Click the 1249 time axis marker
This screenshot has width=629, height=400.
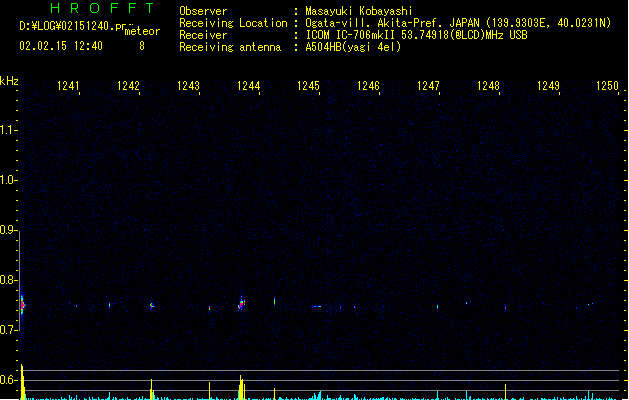(548, 86)
